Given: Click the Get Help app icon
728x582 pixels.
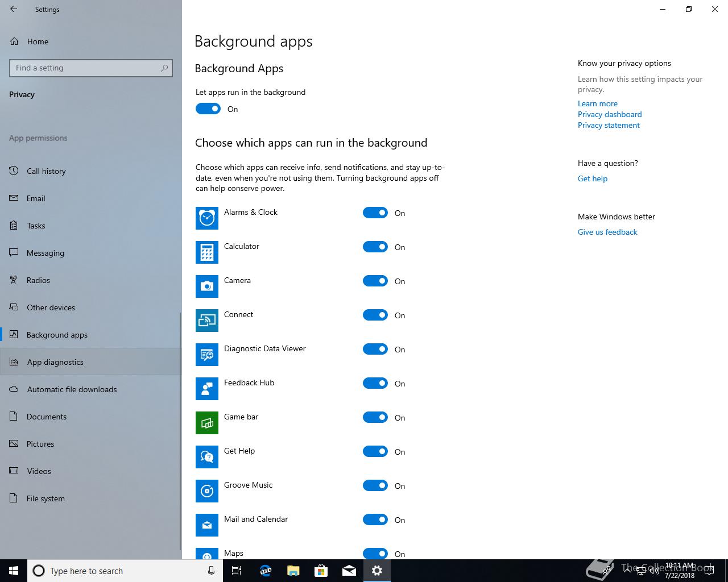Looking at the screenshot, I should tap(207, 457).
